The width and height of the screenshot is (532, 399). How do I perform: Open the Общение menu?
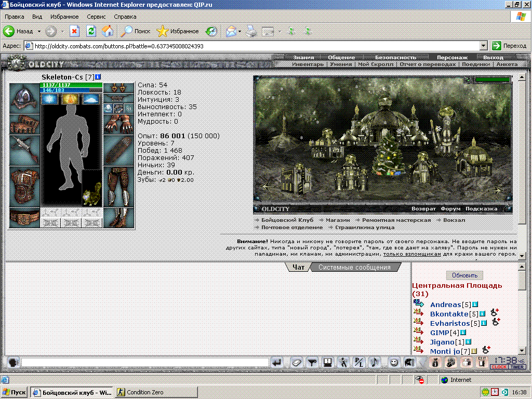point(341,57)
